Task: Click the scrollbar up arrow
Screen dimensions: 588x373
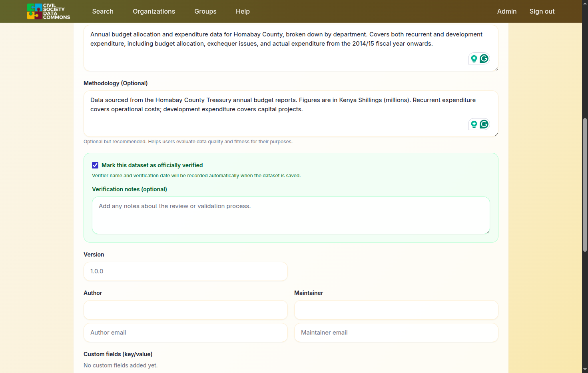Action: [x=585, y=3]
